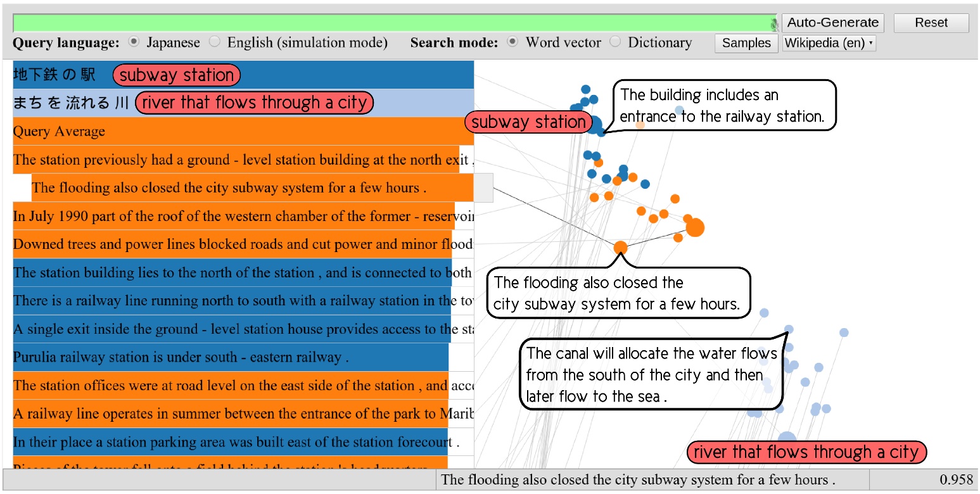Click the Reset button

coord(930,22)
